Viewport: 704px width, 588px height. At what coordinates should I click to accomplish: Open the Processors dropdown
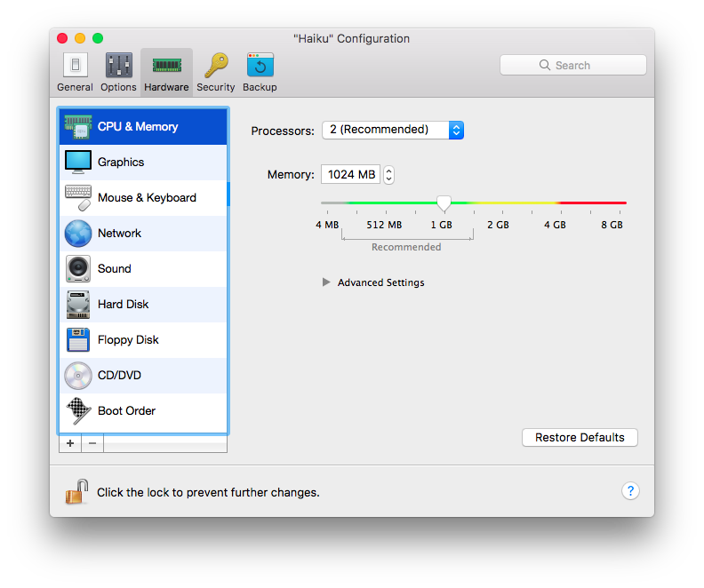click(x=392, y=131)
